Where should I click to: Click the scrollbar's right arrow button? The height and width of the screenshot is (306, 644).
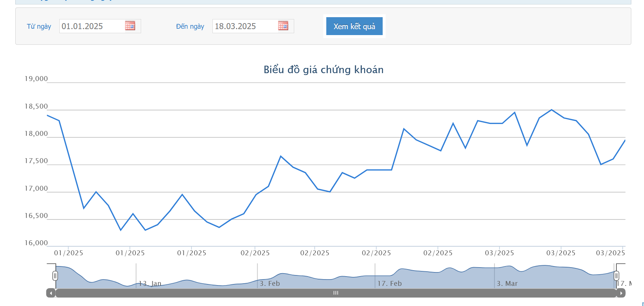tap(621, 293)
